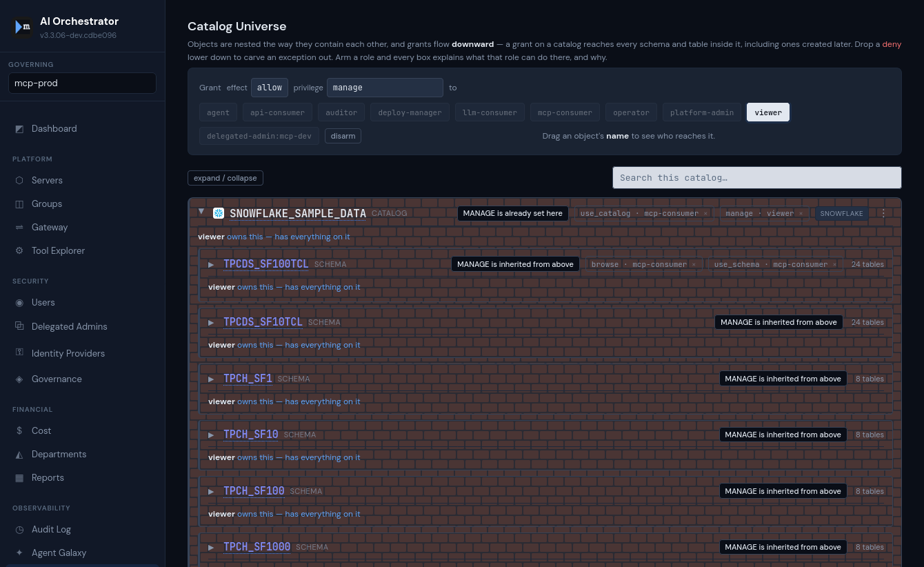The image size is (924, 567).
Task: Click the SNOWFLAKE_SAMPLE_DATA catalog name
Action: [298, 214]
